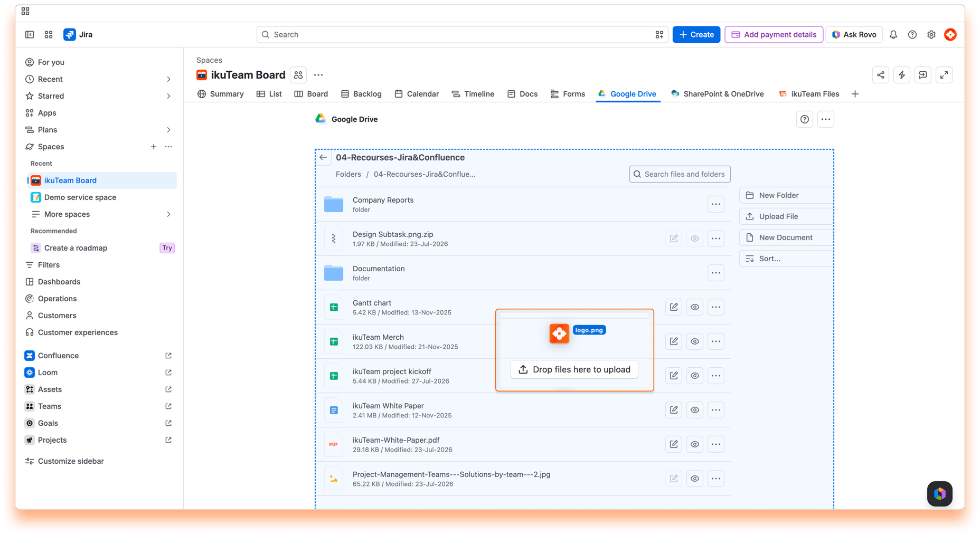Viewport: 980px width, 535px height.
Task: Preview ikuTeam-White-Paper.pdf with eye icon
Action: (x=695, y=444)
